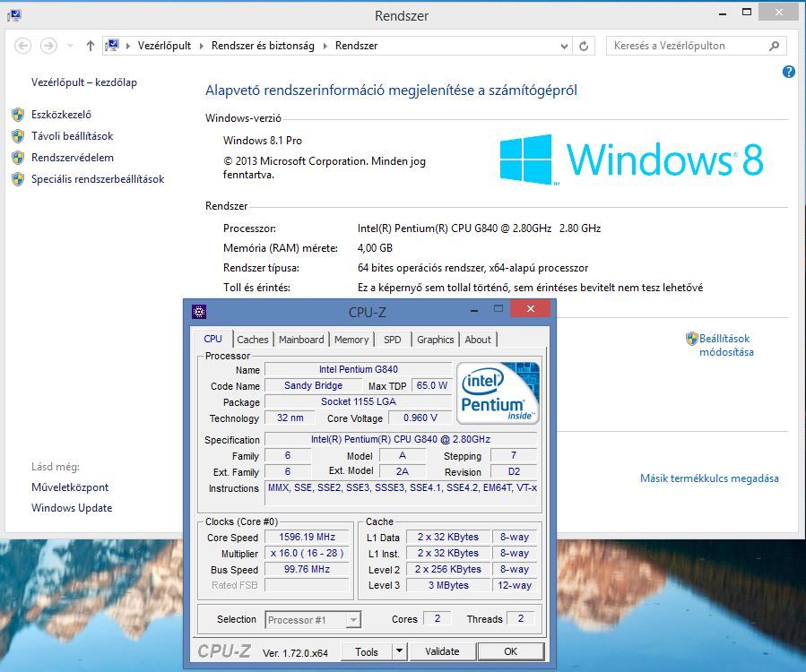Go up one level with the Up arrow
The image size is (806, 672).
click(x=91, y=46)
